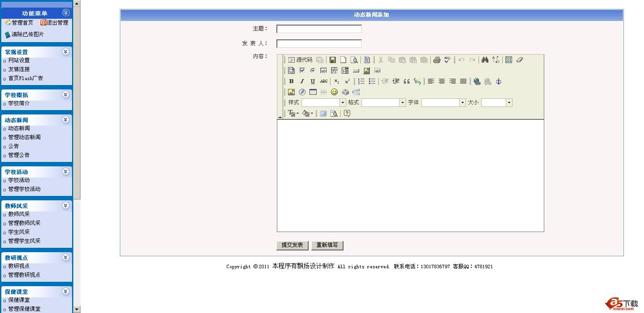Open 网站设置 in sidebar menu
The width and height of the screenshot is (644, 313).
[x=19, y=60]
